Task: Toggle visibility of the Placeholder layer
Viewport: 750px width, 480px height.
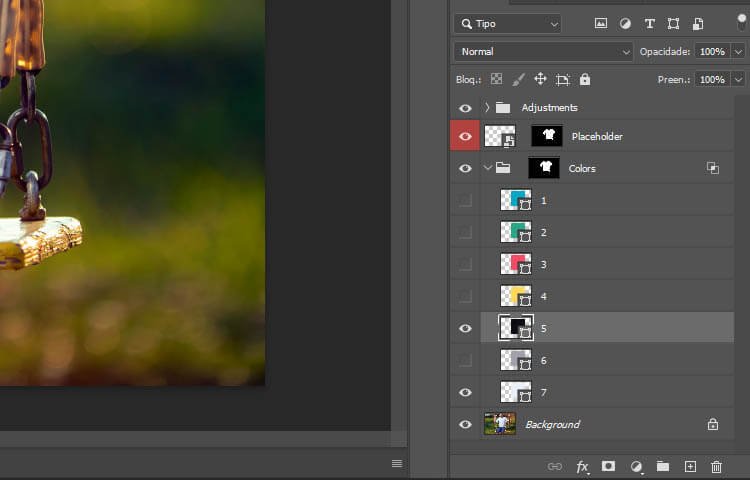Action: click(465, 136)
